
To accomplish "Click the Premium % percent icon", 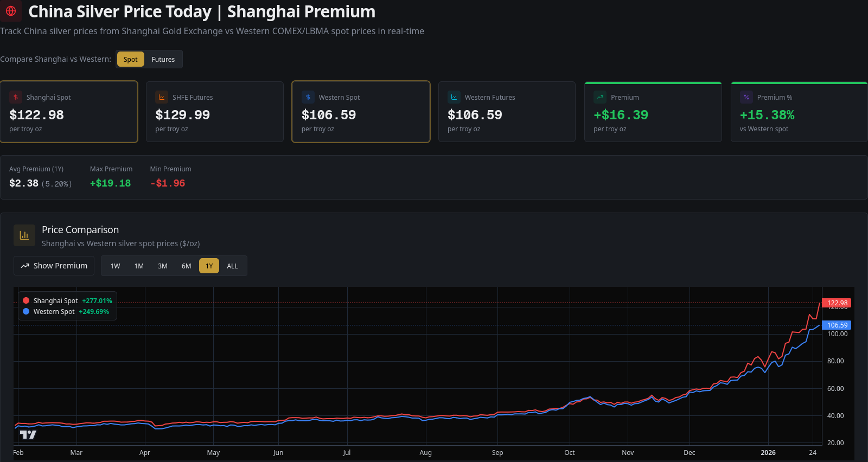I will click(746, 97).
